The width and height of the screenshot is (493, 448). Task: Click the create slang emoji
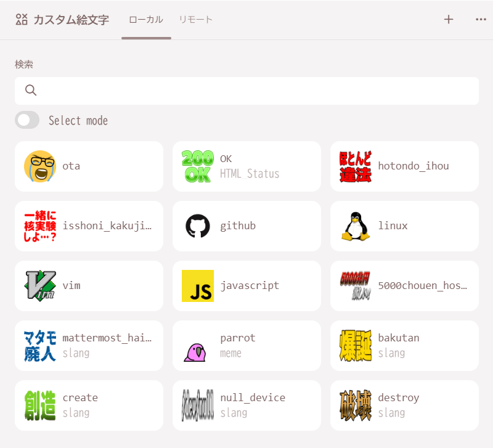89,405
